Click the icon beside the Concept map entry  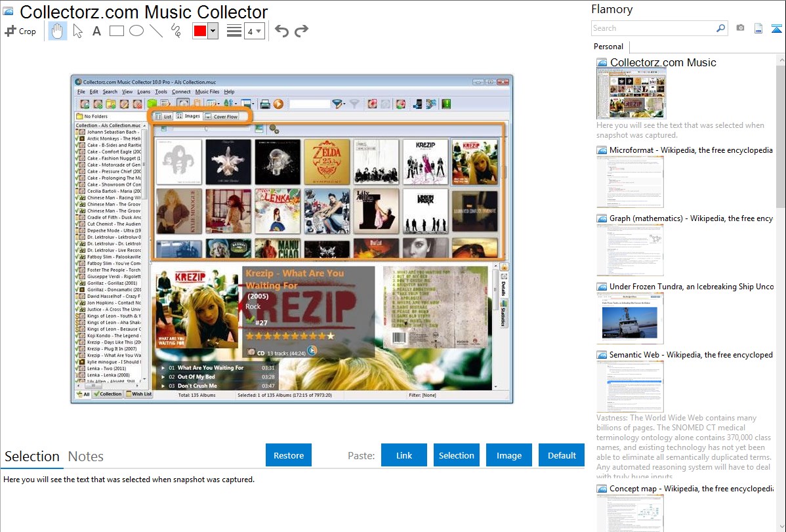[x=602, y=488]
